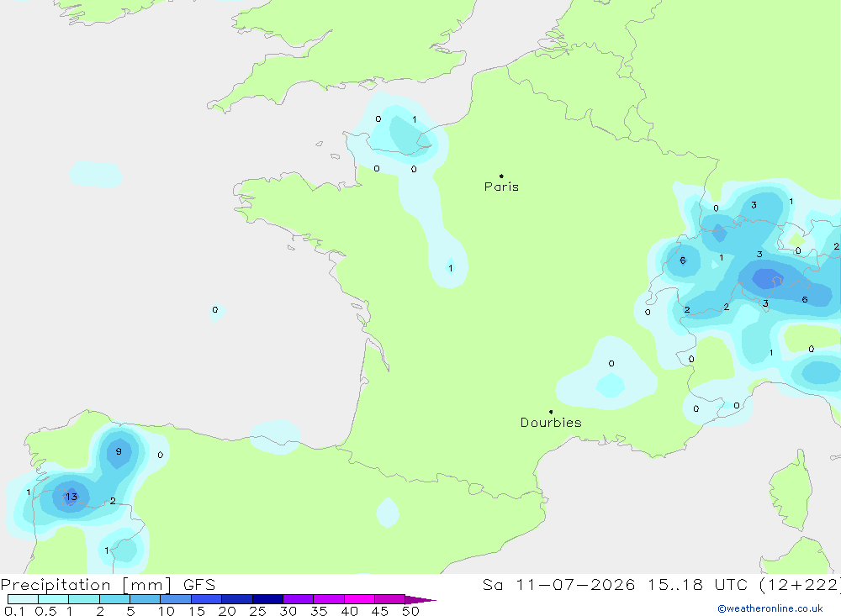Select the black dot marking Dourbies
The image size is (841, 616).
pos(551,412)
